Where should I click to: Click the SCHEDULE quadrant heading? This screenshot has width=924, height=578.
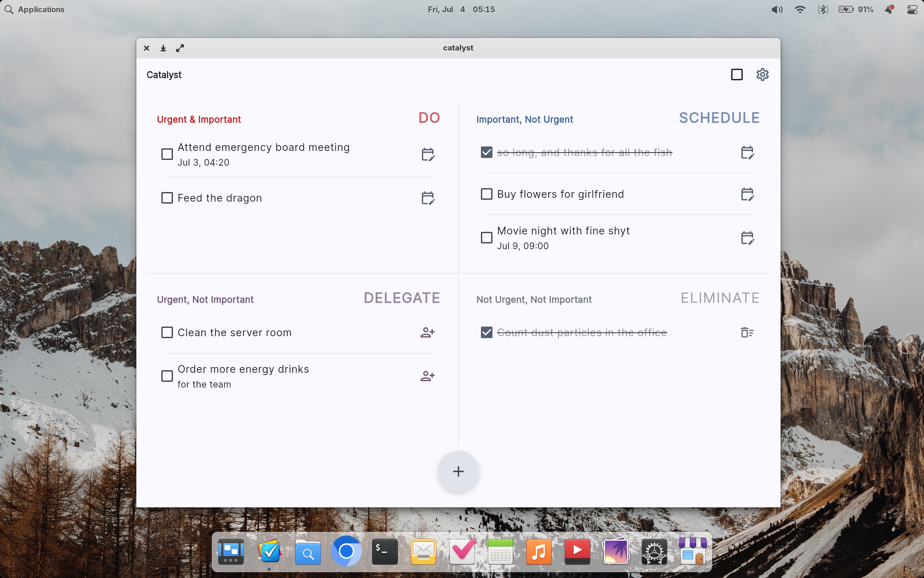719,118
